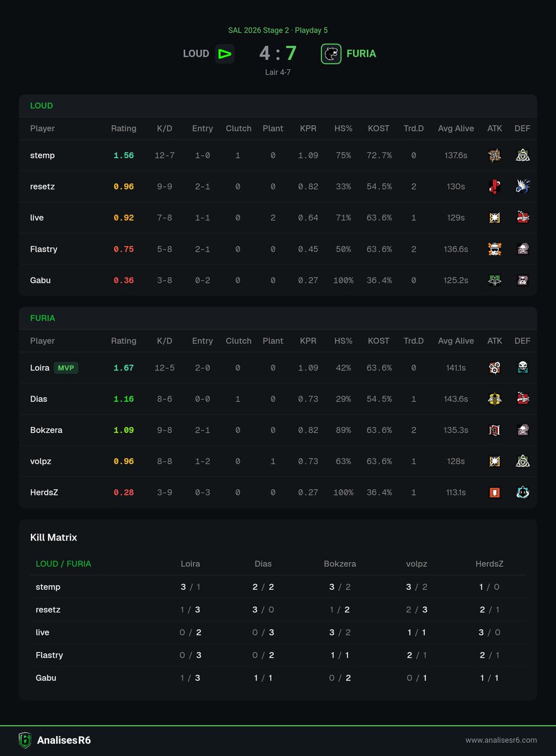Click Loira's ATK operator icon
The height and width of the screenshot is (756, 556).
[495, 367]
